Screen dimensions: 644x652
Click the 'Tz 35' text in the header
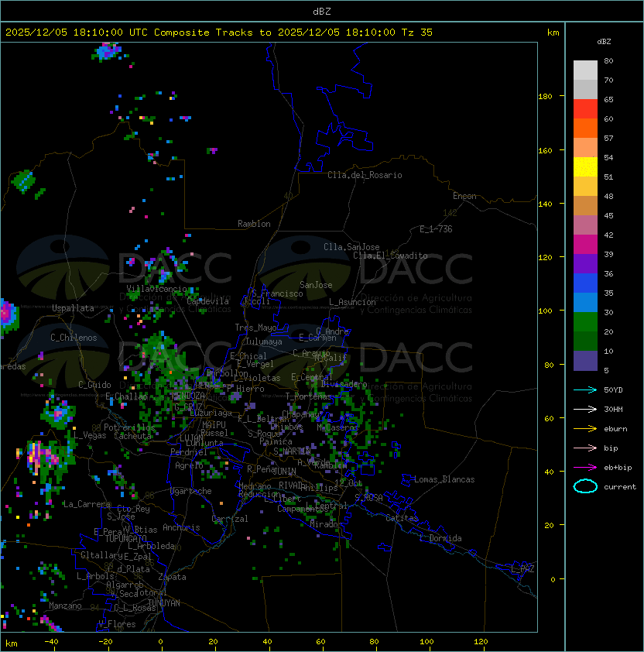[417, 33]
